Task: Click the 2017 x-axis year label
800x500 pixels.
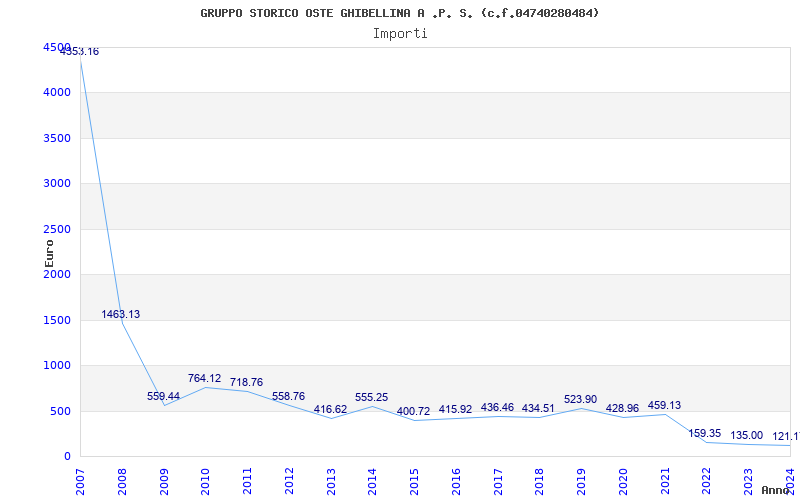Action: (x=498, y=481)
